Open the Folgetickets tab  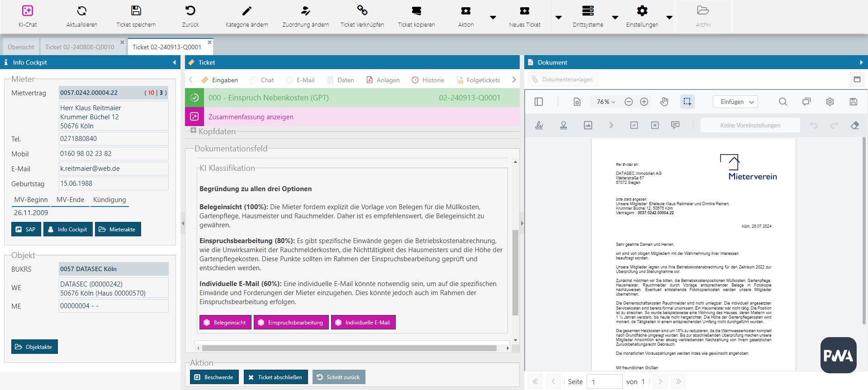(478, 80)
